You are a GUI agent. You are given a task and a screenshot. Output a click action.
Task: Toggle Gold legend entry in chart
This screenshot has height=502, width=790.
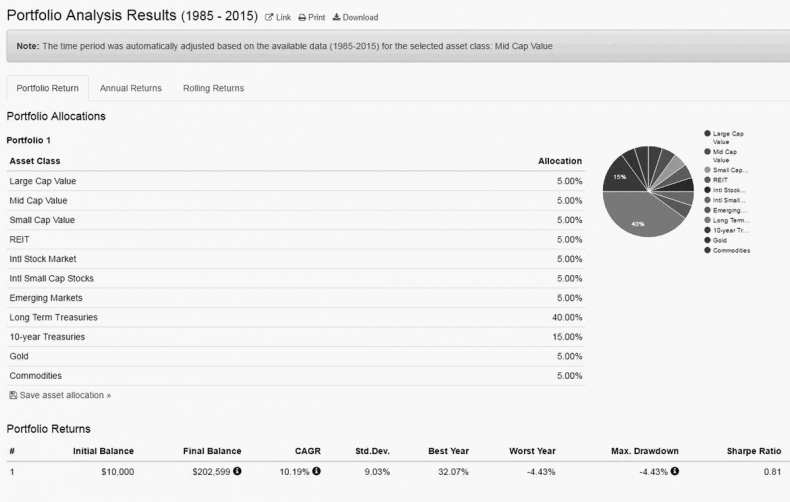pyautogui.click(x=708, y=240)
